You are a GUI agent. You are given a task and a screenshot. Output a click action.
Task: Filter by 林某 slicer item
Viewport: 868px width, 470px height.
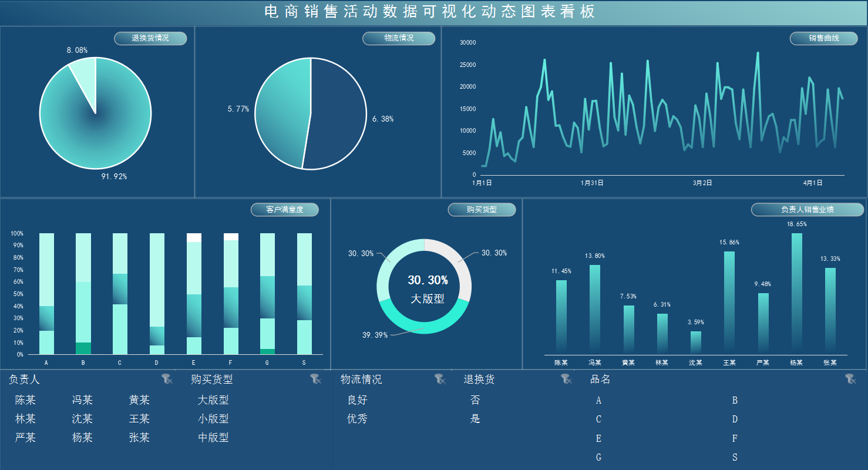[x=26, y=419]
